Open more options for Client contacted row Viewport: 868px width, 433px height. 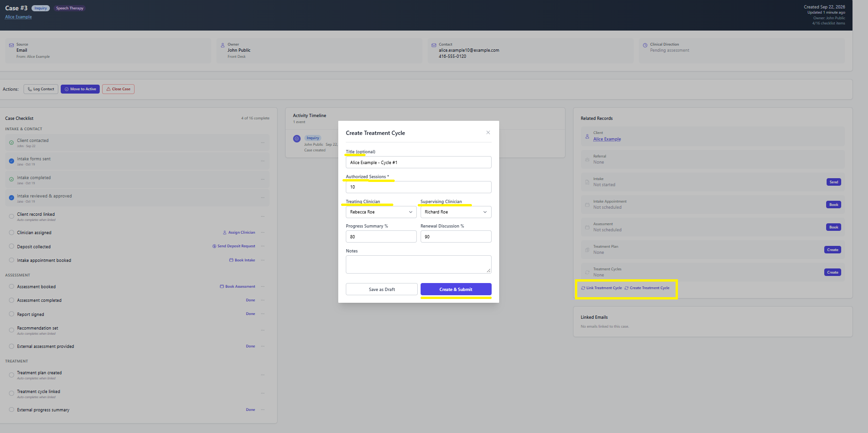coord(263,142)
